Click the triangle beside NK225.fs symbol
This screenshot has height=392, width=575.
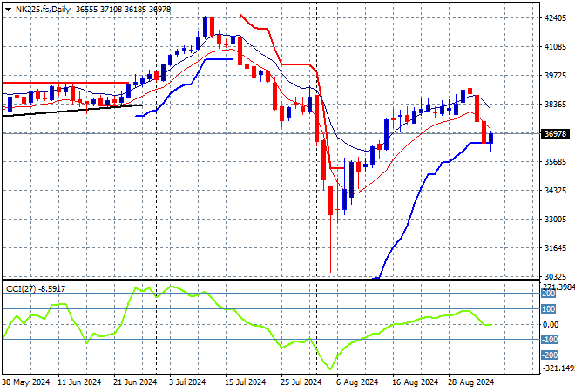point(8,10)
